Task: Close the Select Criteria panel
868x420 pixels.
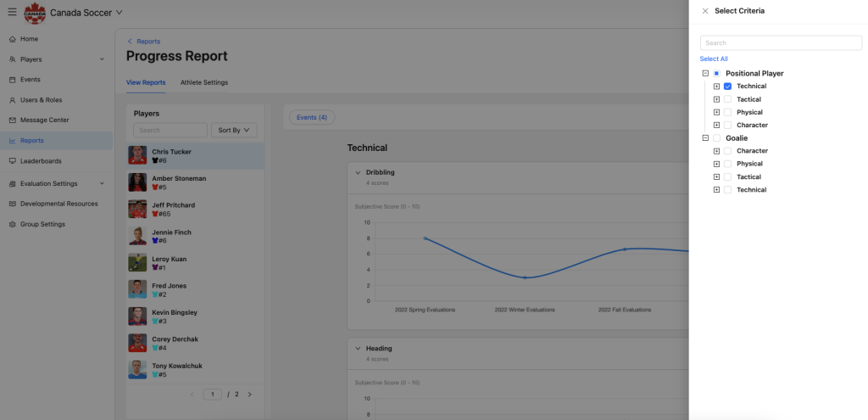Action: [x=705, y=11]
